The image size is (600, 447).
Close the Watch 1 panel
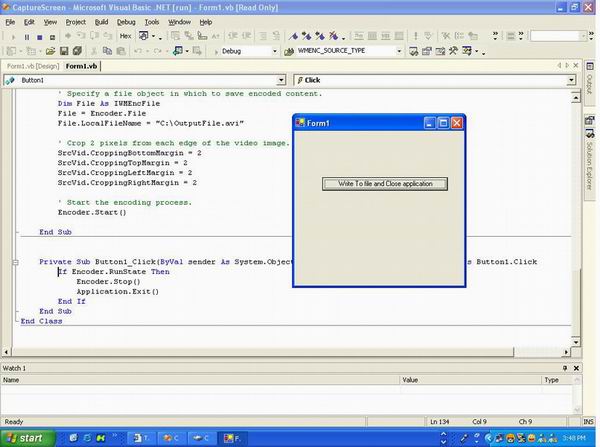576,368
